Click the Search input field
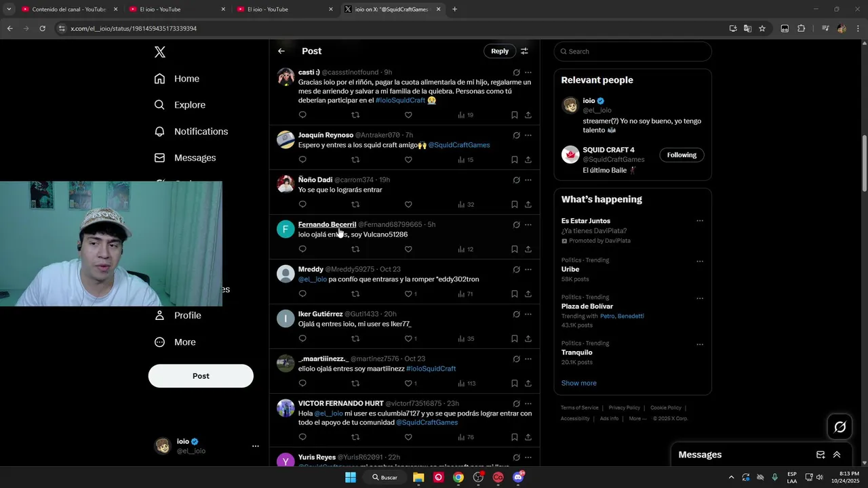The image size is (868, 488). 633,52
